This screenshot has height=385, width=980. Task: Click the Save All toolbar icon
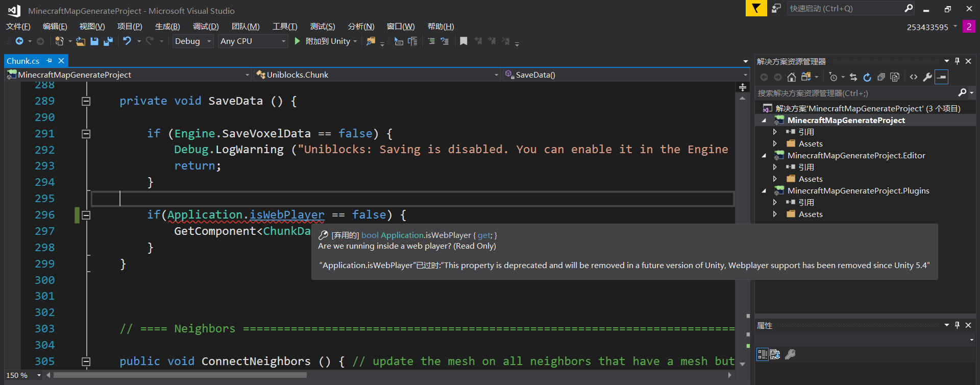coord(108,41)
